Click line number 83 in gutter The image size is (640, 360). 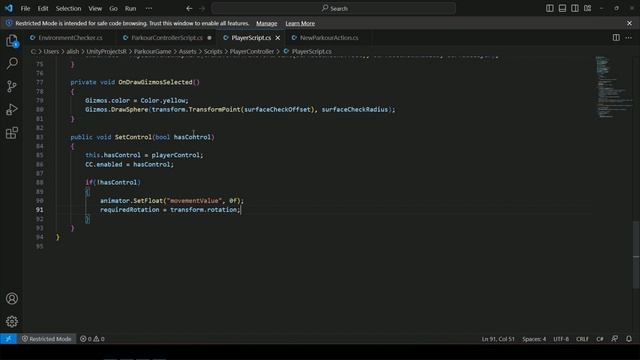click(x=40, y=137)
